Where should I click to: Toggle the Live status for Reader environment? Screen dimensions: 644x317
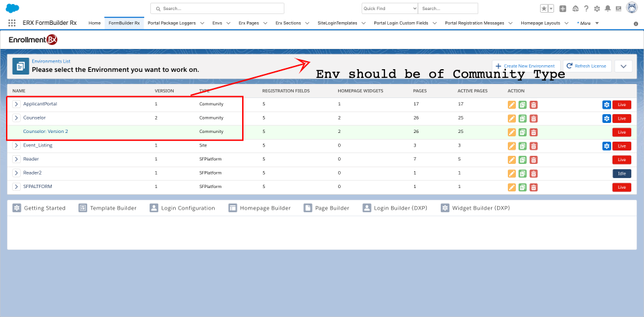click(621, 159)
